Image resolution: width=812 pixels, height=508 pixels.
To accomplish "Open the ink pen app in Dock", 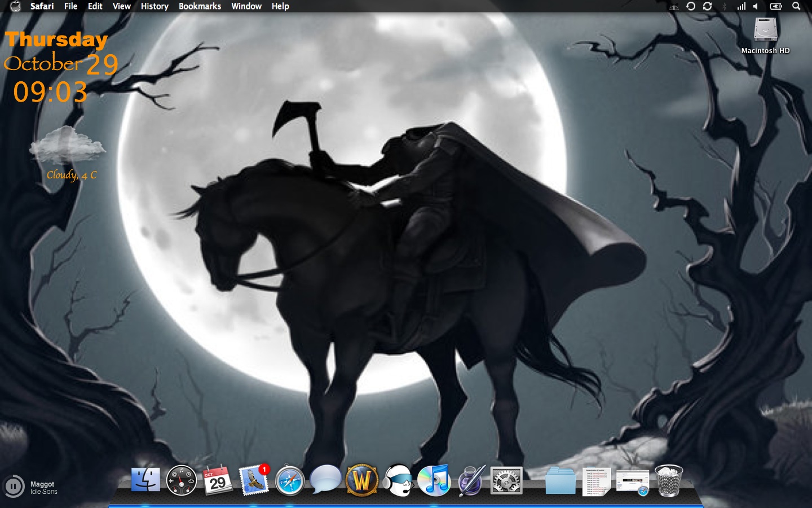I will coord(471,480).
